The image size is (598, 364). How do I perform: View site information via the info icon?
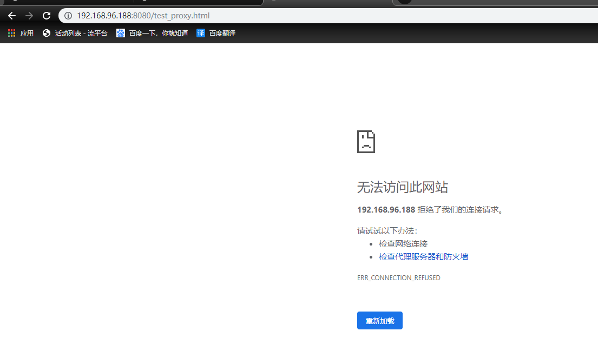coord(68,16)
